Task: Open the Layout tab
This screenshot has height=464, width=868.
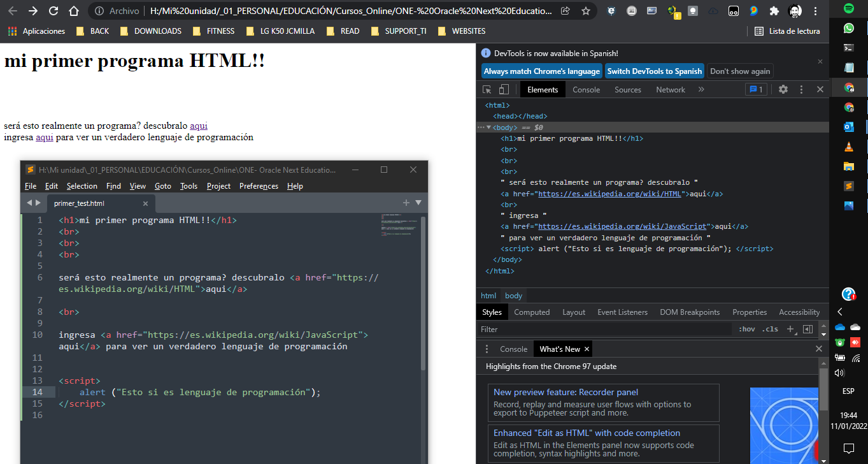Action: click(574, 312)
